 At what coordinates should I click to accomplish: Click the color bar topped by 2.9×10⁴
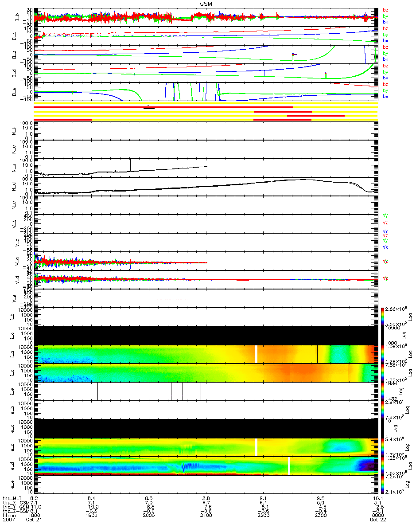384,410
